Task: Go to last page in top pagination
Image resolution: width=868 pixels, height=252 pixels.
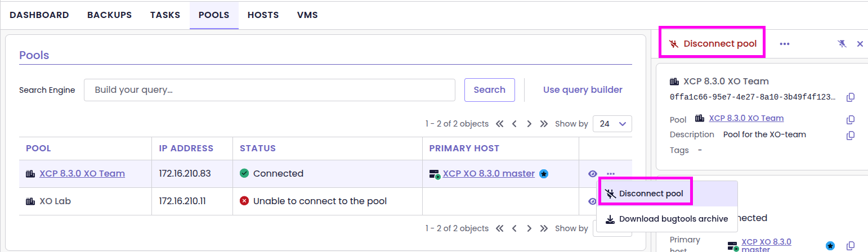Action: [544, 124]
